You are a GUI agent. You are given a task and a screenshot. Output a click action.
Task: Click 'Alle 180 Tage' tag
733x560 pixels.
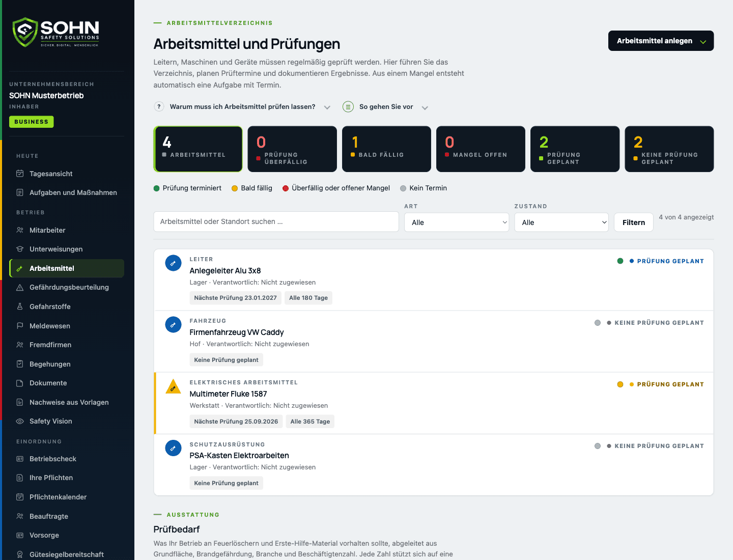pyautogui.click(x=308, y=298)
